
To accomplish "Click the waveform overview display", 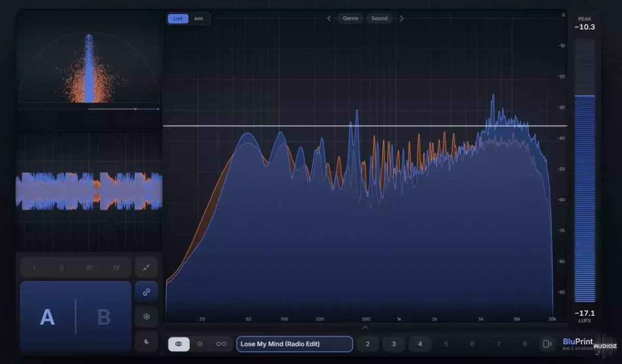I will (89, 191).
